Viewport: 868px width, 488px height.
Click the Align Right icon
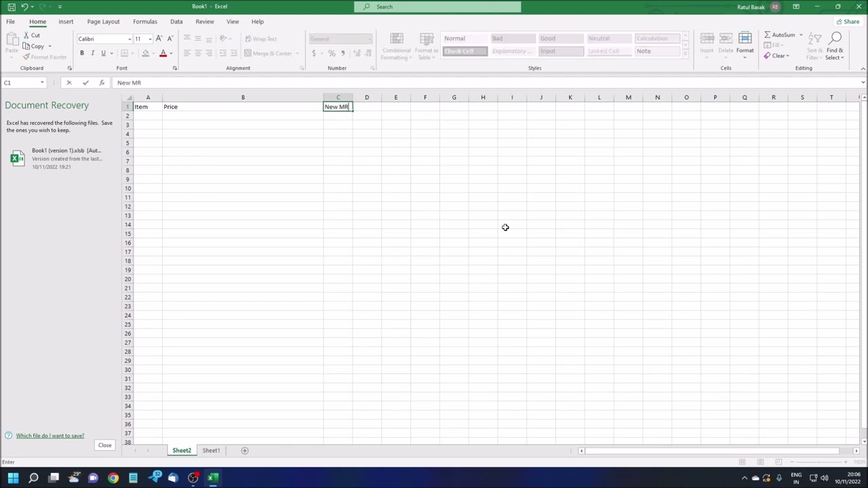pos(209,53)
